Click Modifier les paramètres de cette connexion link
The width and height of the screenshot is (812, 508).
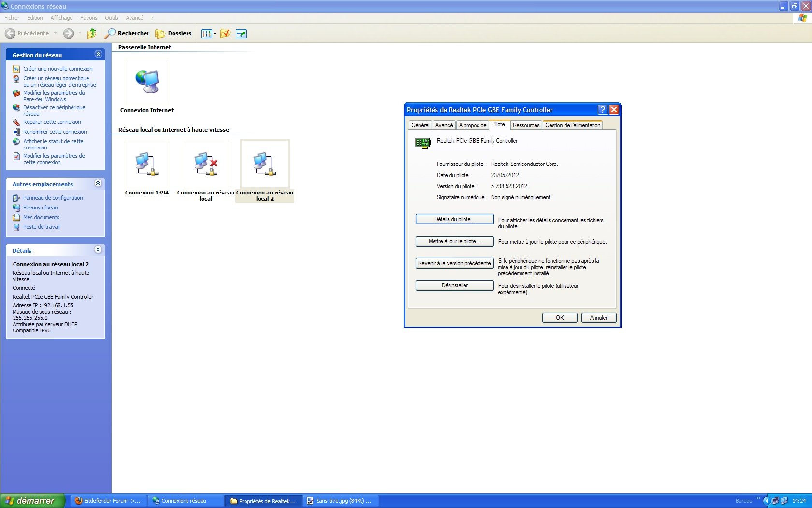tap(54, 159)
